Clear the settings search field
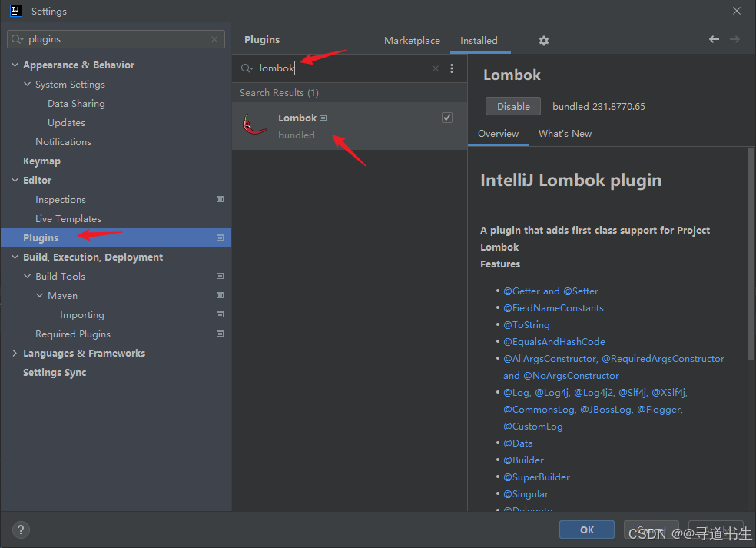The height and width of the screenshot is (548, 756). coord(214,39)
